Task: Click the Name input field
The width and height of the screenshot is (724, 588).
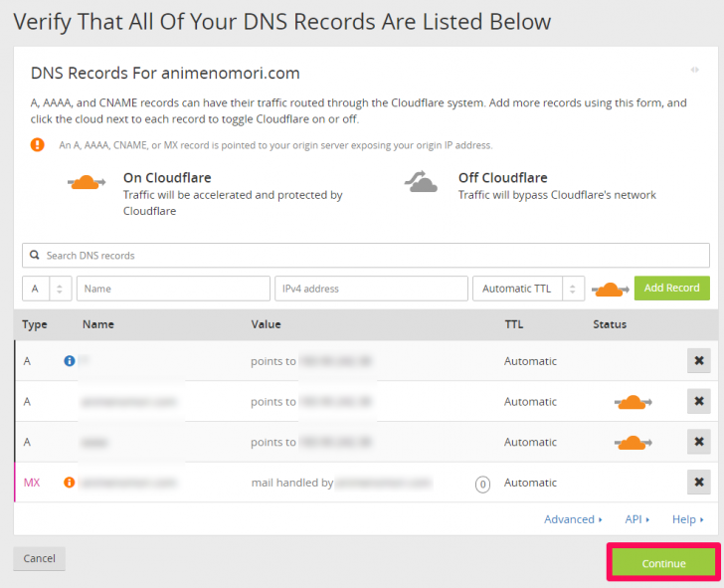Action: (x=173, y=289)
